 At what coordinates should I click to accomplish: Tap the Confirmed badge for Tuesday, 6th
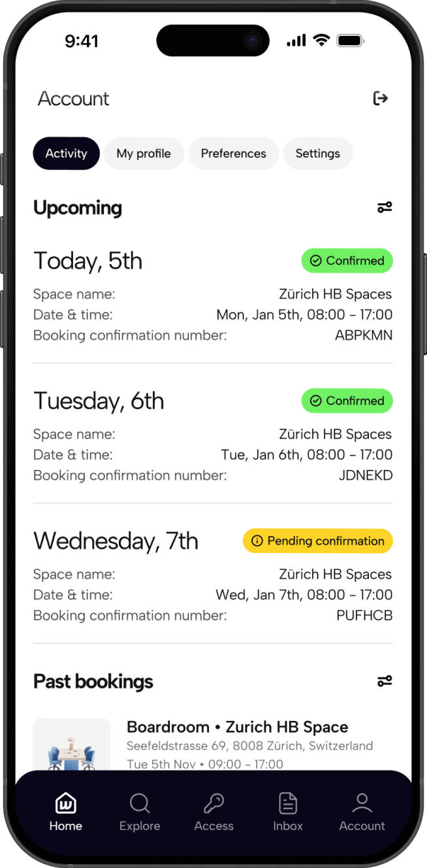pos(347,401)
